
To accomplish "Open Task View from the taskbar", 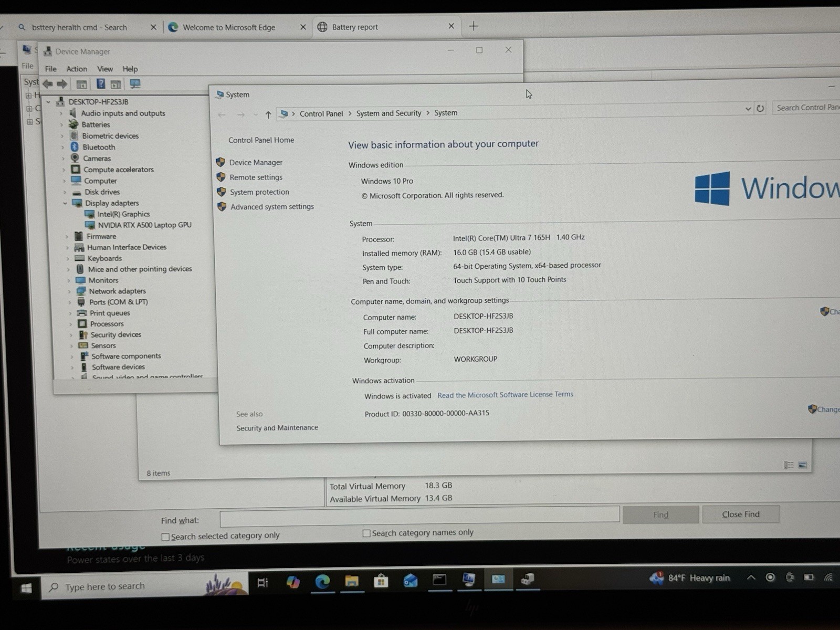I will point(262,582).
